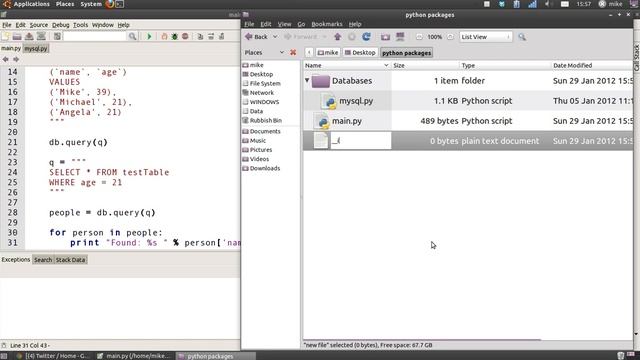Switch to the mysql.py editor tab
Image resolution: width=640 pixels, height=360 pixels.
(x=36, y=48)
